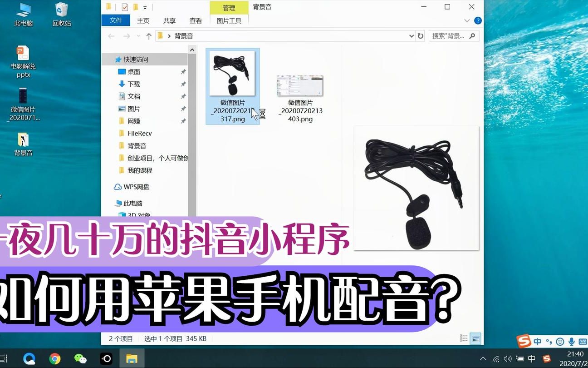Toggle Chinese/English input with the 中 icon
The height and width of the screenshot is (368, 588).
pos(537,341)
